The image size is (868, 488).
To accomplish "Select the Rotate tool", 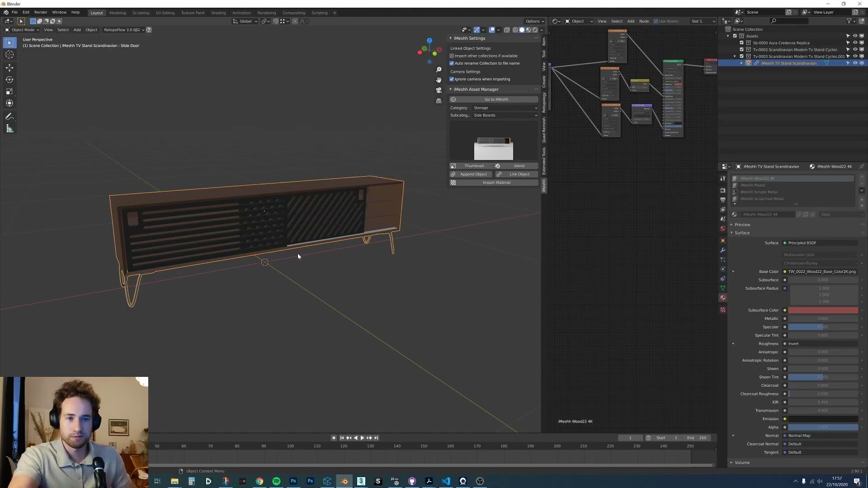I will click(x=9, y=80).
